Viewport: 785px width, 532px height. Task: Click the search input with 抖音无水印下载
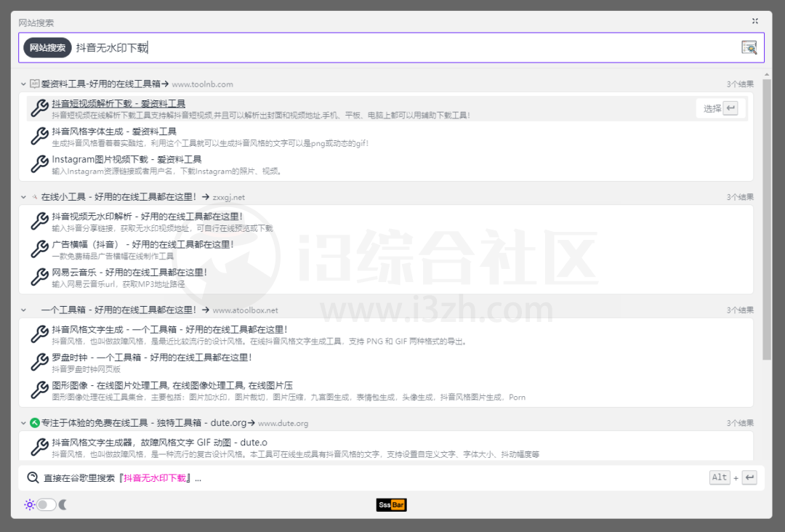click(391, 47)
